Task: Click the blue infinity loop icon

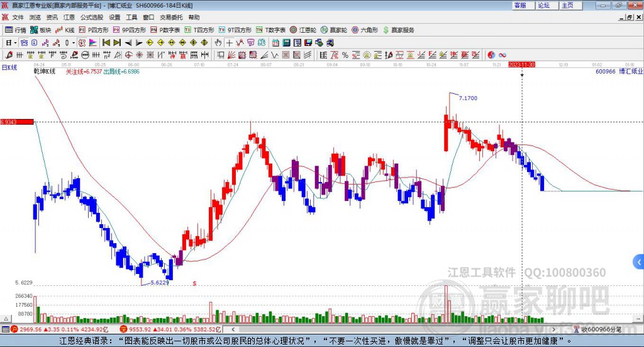Action: 502,55
